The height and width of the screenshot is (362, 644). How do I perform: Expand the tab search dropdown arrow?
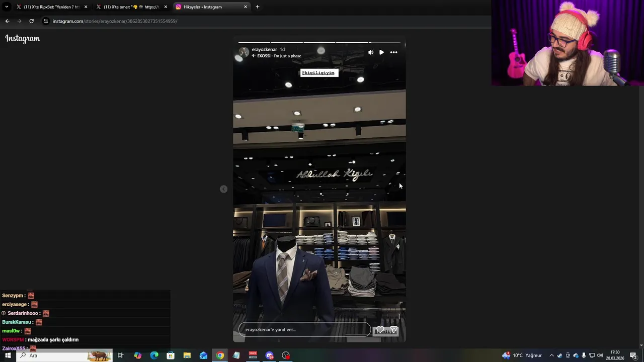7,7
